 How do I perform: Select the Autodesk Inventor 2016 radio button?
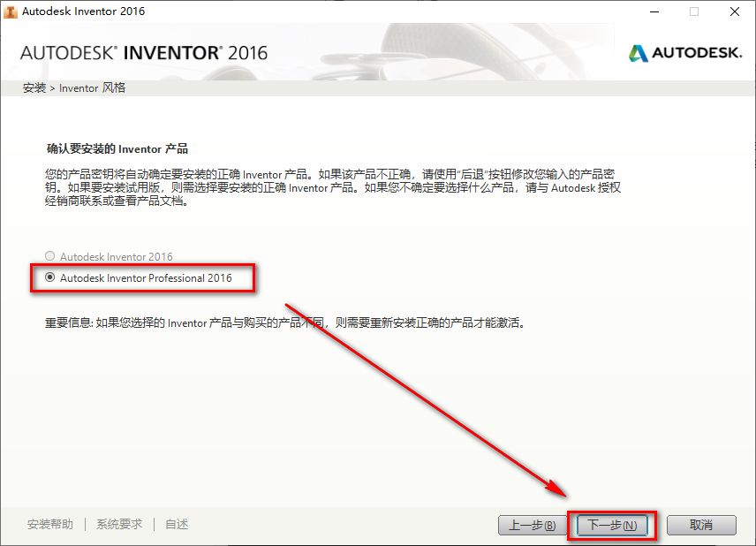pyautogui.click(x=49, y=256)
